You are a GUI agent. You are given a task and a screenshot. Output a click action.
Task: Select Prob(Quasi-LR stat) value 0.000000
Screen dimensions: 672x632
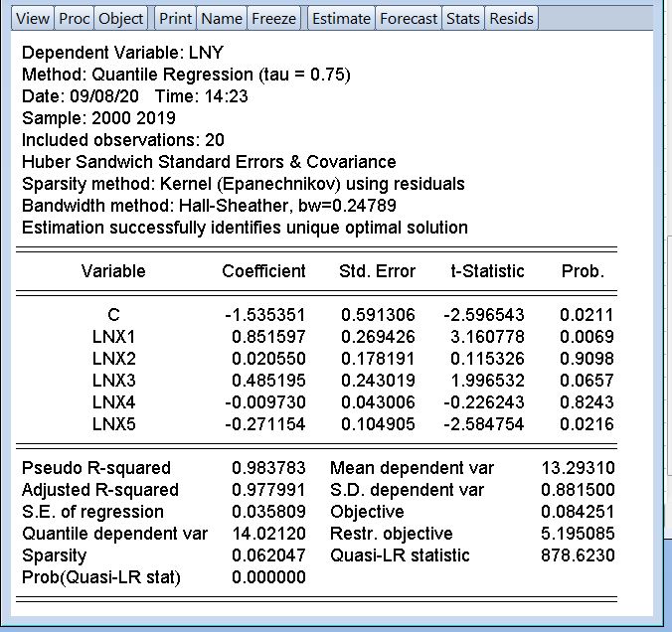click(268, 577)
